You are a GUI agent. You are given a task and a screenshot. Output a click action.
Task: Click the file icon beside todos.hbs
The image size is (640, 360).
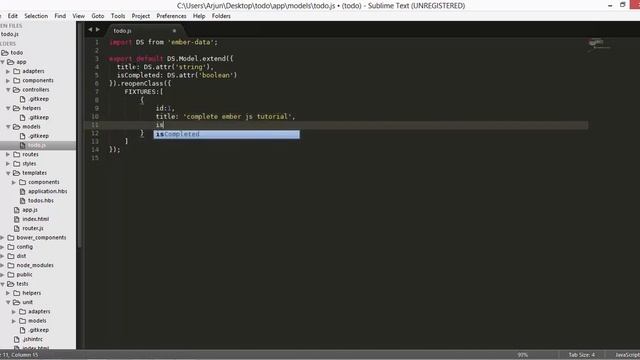tap(22, 200)
